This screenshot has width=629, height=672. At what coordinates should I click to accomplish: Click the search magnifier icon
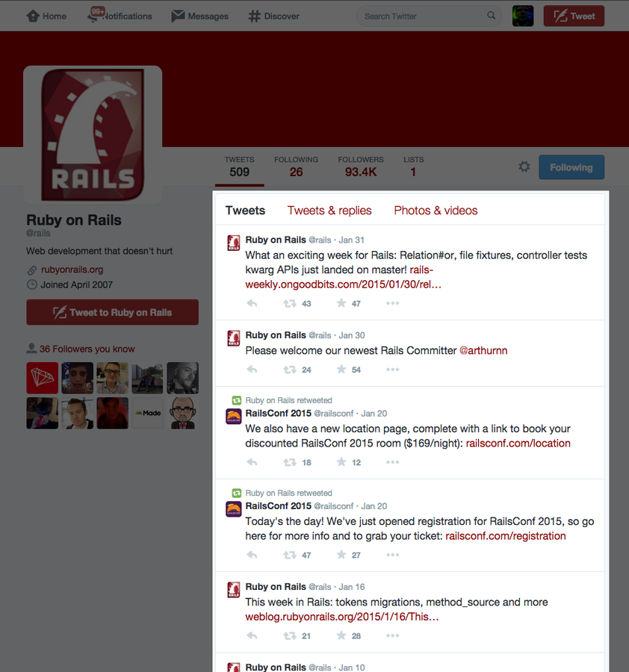pos(492,16)
